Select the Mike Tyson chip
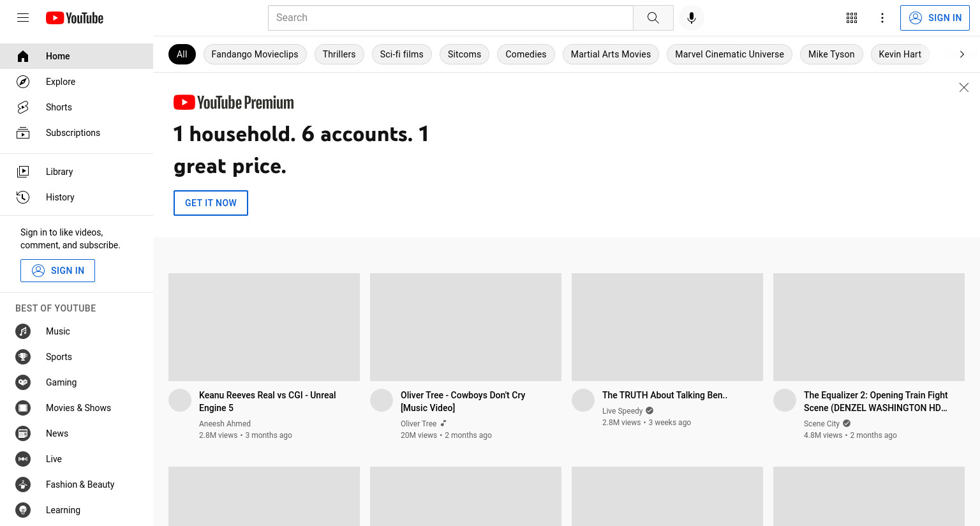 coord(831,54)
